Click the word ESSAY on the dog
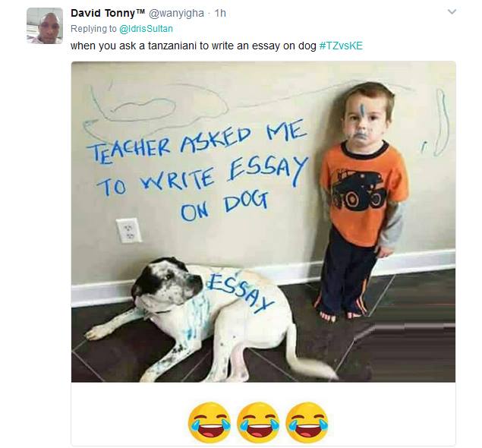482x448 pixels. click(x=239, y=292)
